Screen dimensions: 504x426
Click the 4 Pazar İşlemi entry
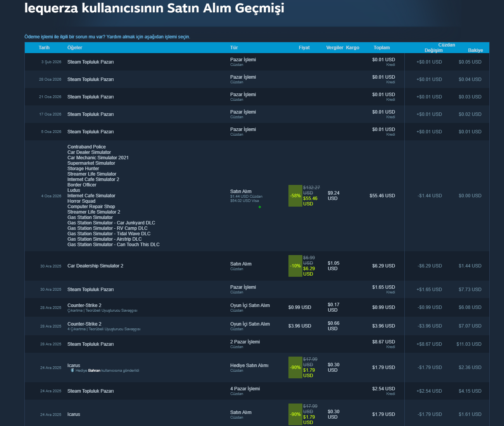click(245, 389)
